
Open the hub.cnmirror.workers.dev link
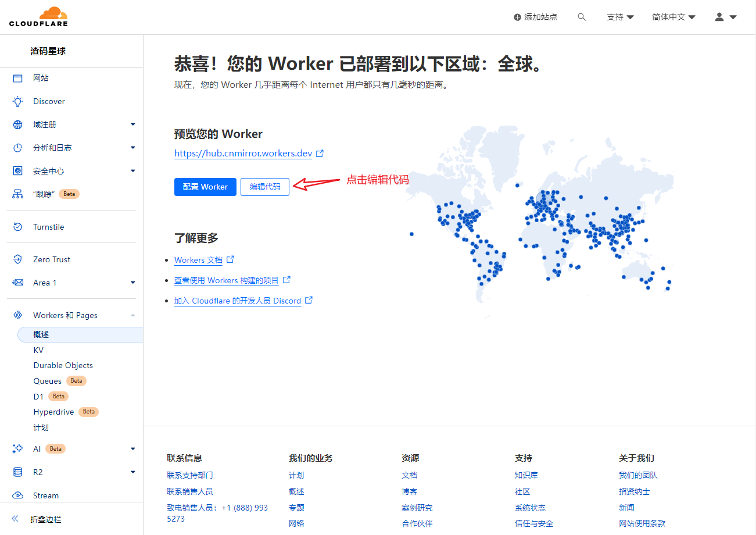coord(243,154)
